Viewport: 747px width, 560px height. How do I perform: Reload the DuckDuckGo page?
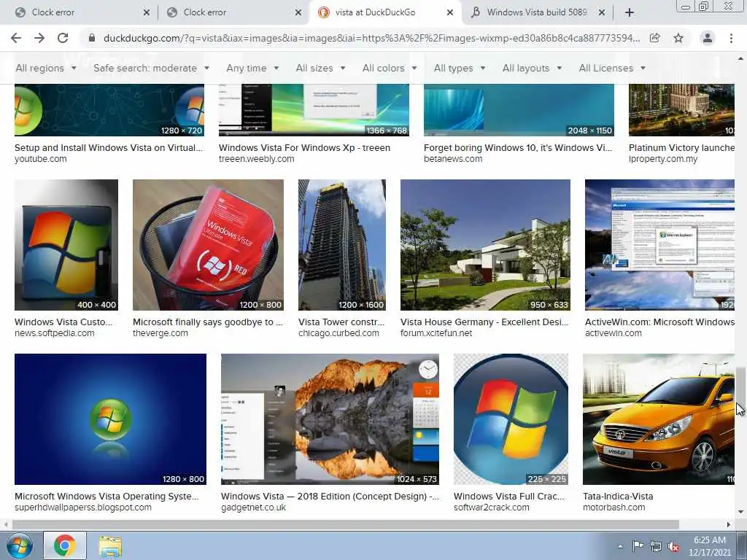63,38
